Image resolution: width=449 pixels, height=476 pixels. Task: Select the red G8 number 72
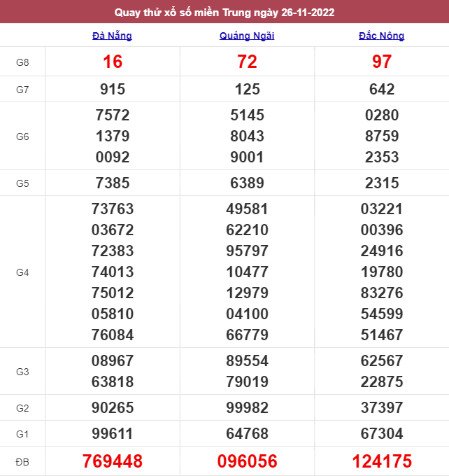pos(248,62)
